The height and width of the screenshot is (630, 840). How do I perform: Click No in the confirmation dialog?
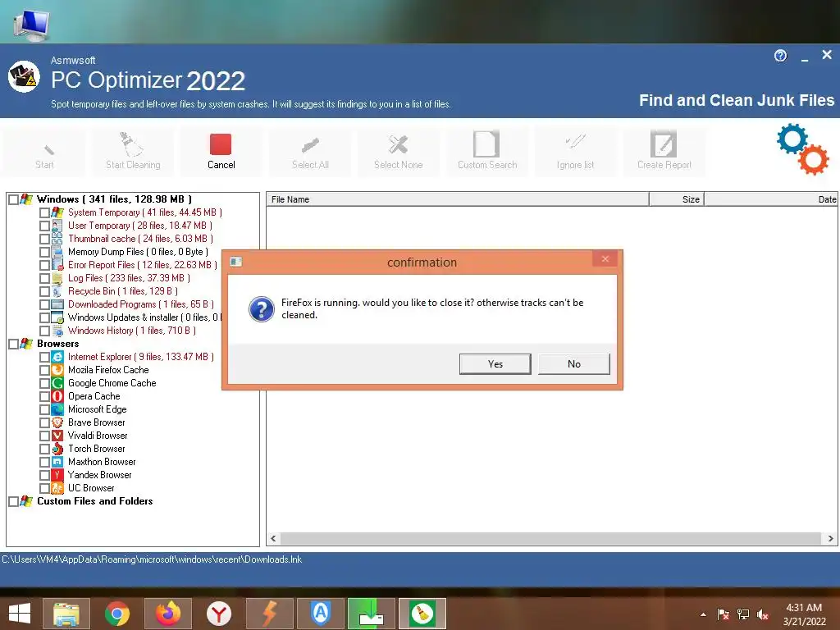573,363
